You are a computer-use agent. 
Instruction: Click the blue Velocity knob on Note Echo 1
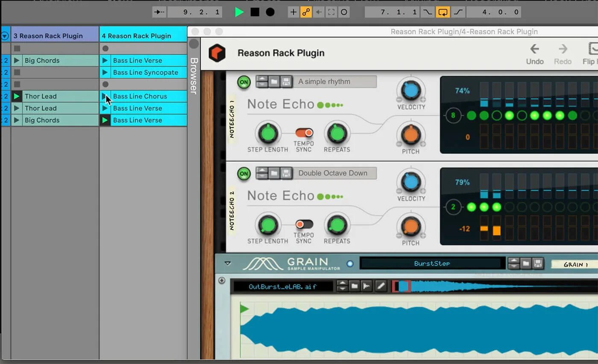(411, 90)
